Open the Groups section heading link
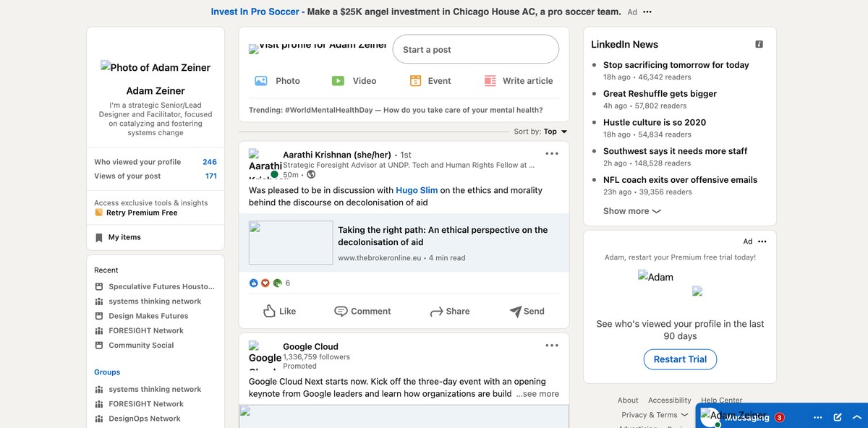This screenshot has width=868, height=428. coord(107,372)
